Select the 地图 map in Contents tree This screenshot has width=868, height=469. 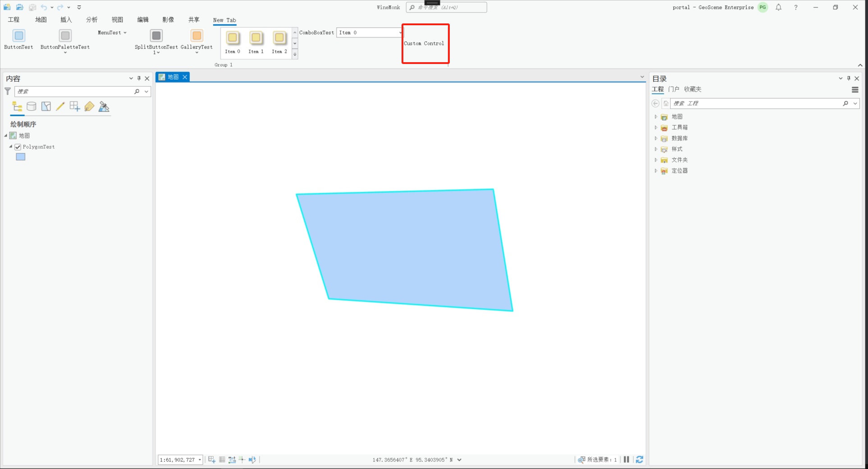[x=24, y=136]
